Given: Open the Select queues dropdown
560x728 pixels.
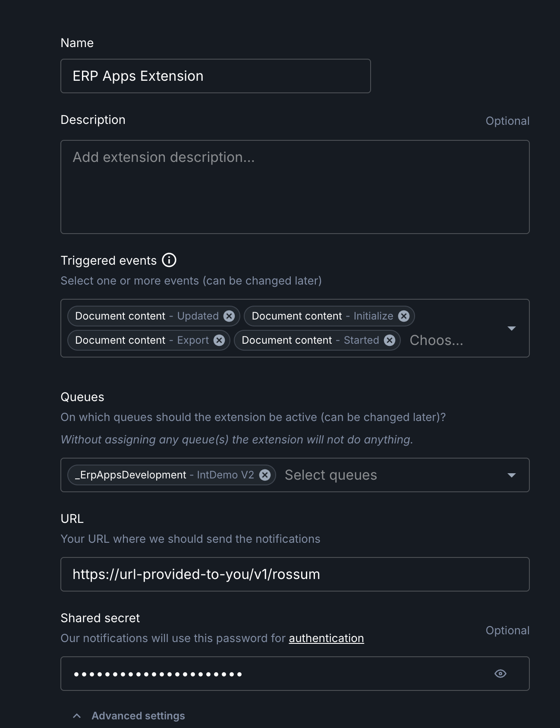Looking at the screenshot, I should pos(512,475).
